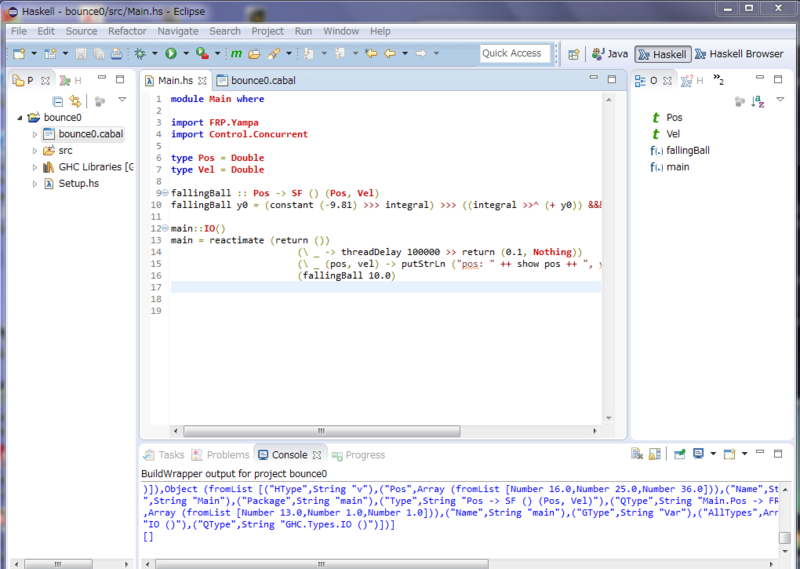Click the open folder toolbar icon

254,54
